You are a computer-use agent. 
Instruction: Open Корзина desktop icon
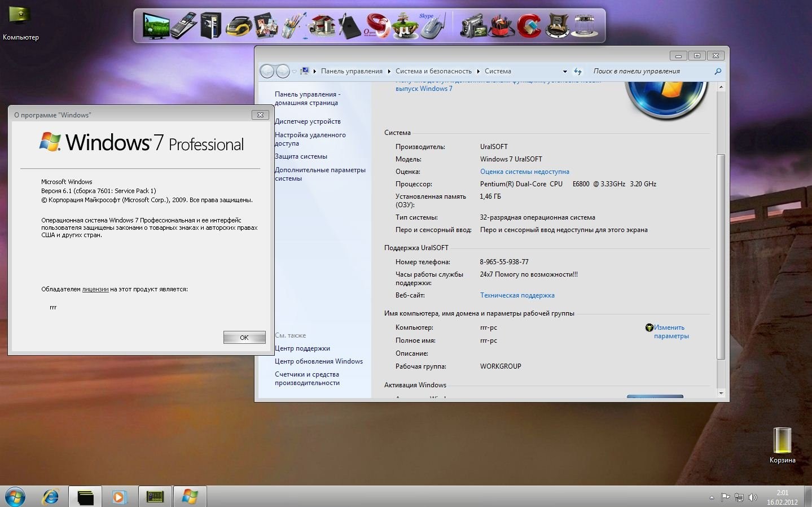coord(782,445)
